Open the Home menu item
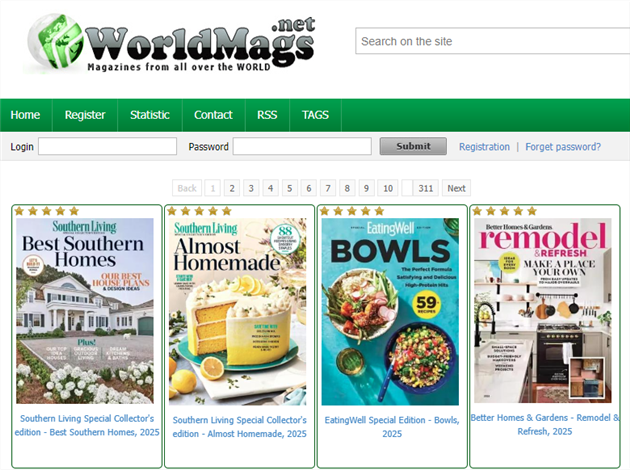630x470 pixels. [x=25, y=115]
